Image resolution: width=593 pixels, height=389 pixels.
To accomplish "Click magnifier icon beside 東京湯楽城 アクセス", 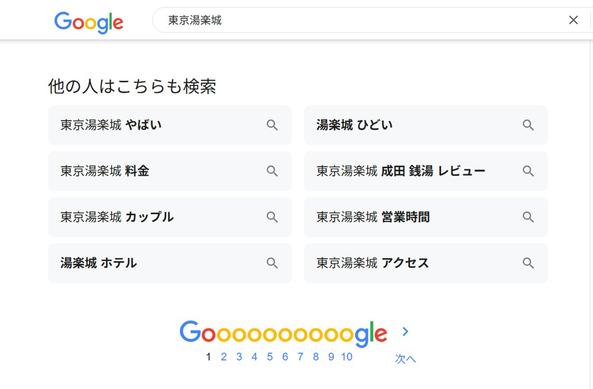I will (x=528, y=263).
